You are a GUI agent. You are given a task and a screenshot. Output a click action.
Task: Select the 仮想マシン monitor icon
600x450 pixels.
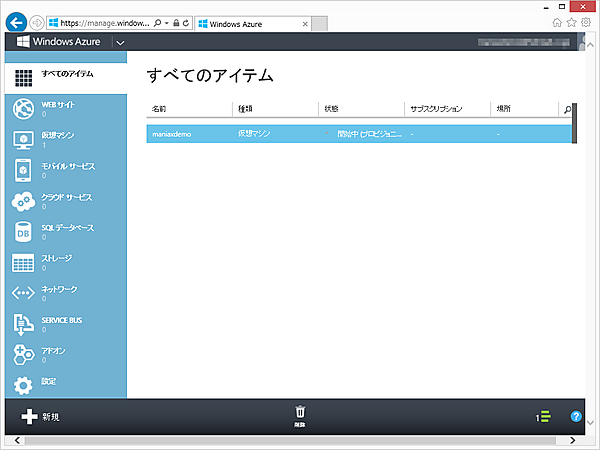coord(23,139)
